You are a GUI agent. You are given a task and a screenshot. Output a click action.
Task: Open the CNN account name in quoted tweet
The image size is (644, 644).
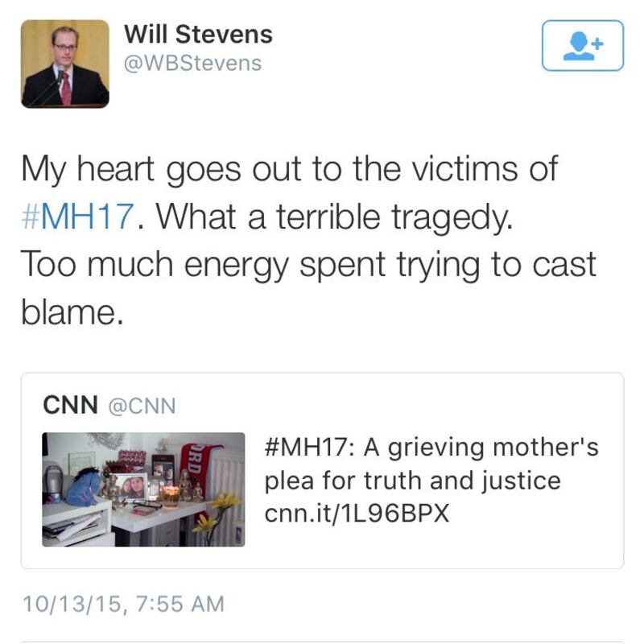point(70,406)
